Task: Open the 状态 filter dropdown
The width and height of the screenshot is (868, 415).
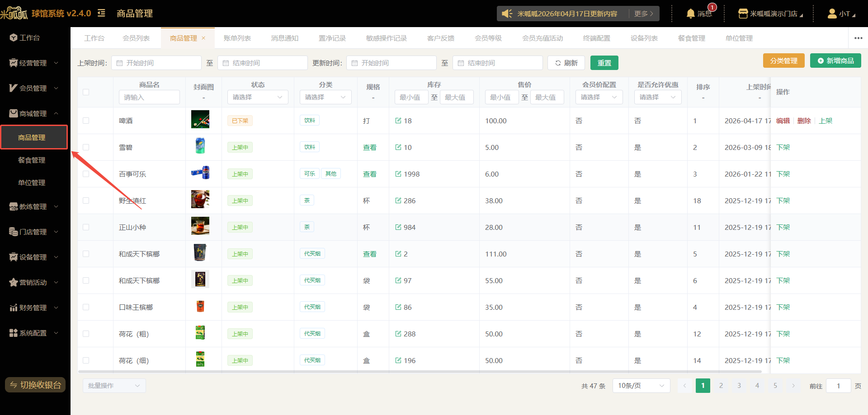Action: pos(258,97)
